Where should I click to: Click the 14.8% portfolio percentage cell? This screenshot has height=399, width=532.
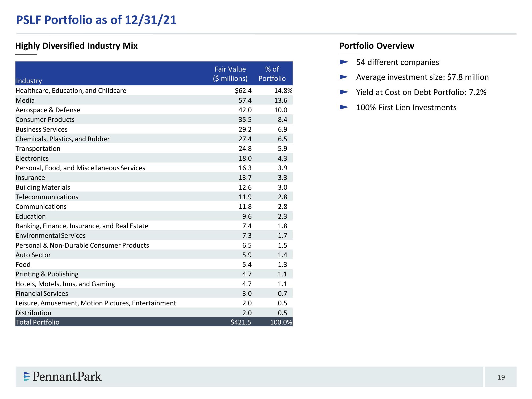pos(283,91)
